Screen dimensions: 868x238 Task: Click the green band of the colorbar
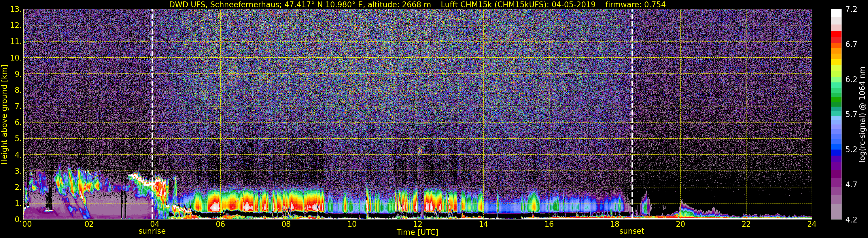click(x=836, y=100)
